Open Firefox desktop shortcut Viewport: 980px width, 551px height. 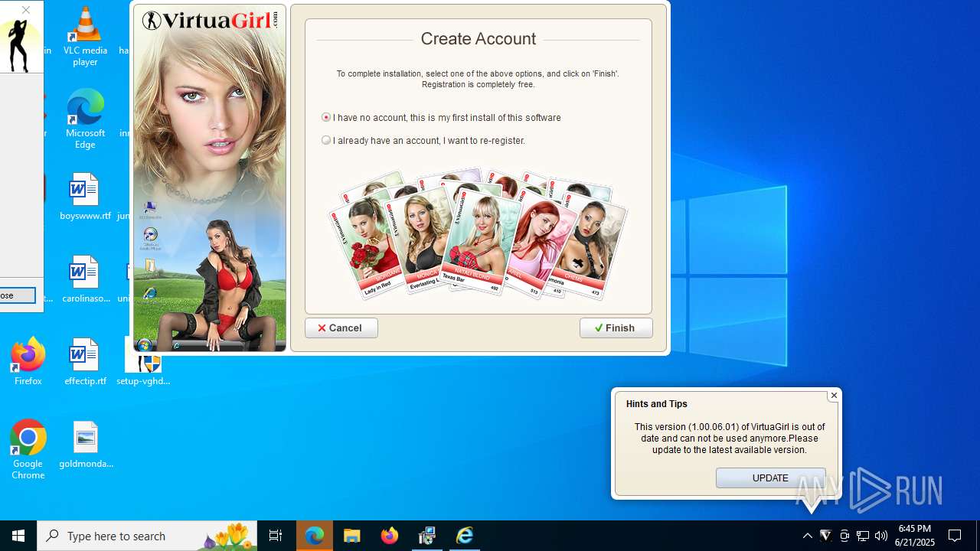28,361
